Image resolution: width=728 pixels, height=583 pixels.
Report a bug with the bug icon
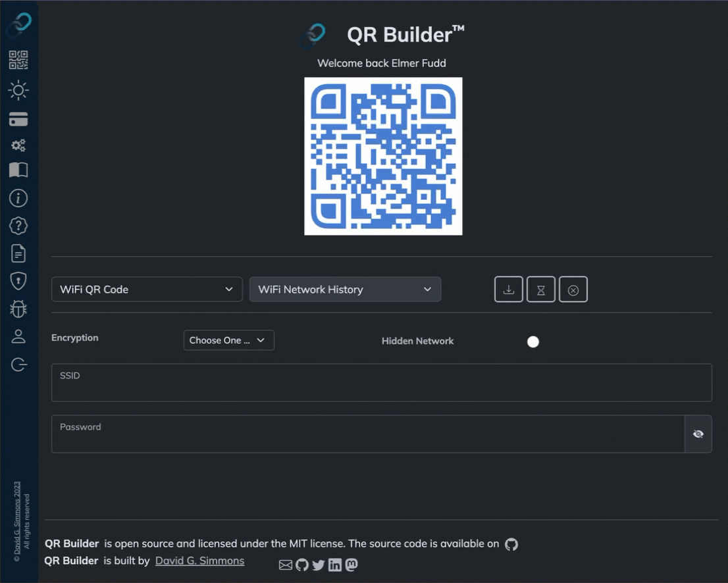[x=18, y=309]
